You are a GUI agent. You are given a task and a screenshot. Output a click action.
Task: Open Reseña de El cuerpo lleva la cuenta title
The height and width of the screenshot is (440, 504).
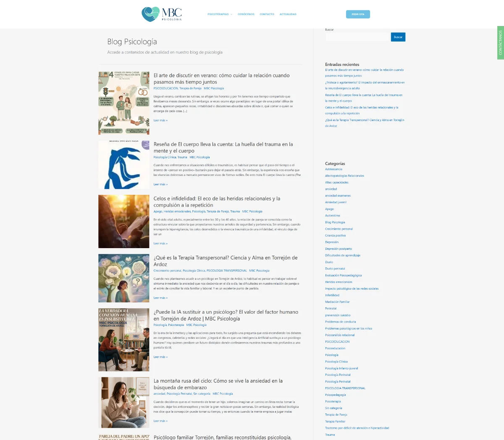pyautogui.click(x=223, y=147)
